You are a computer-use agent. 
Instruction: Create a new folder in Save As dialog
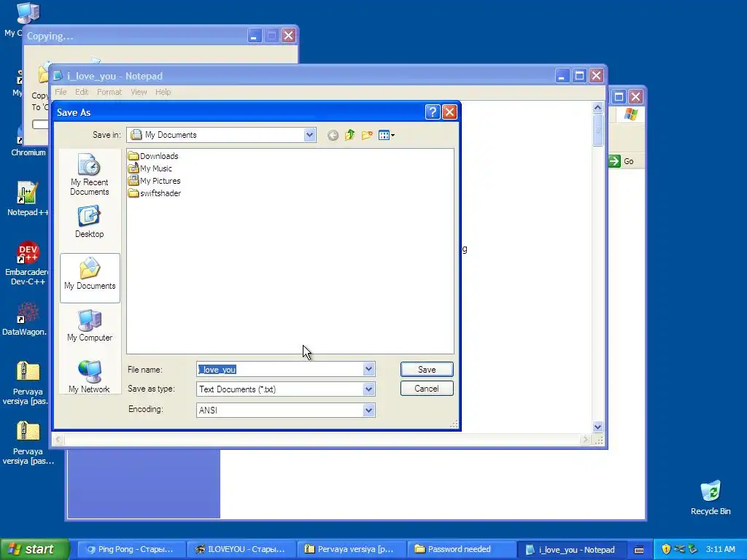[x=367, y=135]
